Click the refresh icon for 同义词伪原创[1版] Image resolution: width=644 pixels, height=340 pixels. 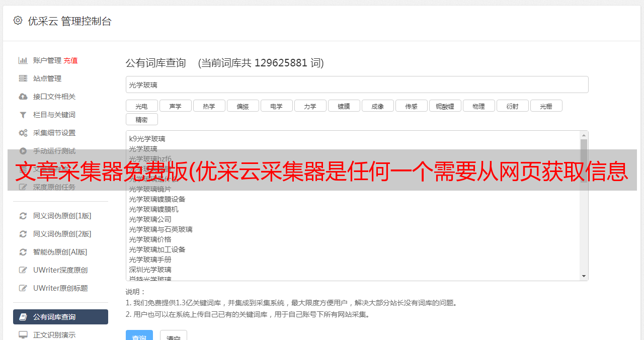pos(23,216)
